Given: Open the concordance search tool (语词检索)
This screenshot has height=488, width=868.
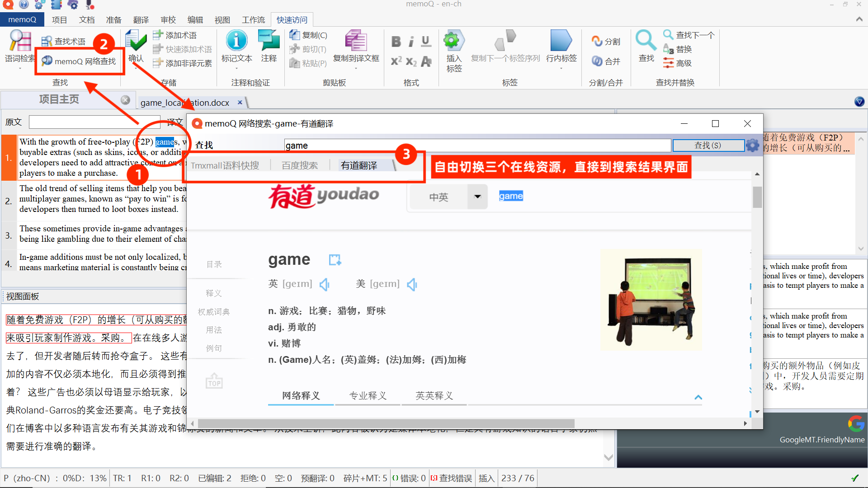Looking at the screenshot, I should 20,46.
